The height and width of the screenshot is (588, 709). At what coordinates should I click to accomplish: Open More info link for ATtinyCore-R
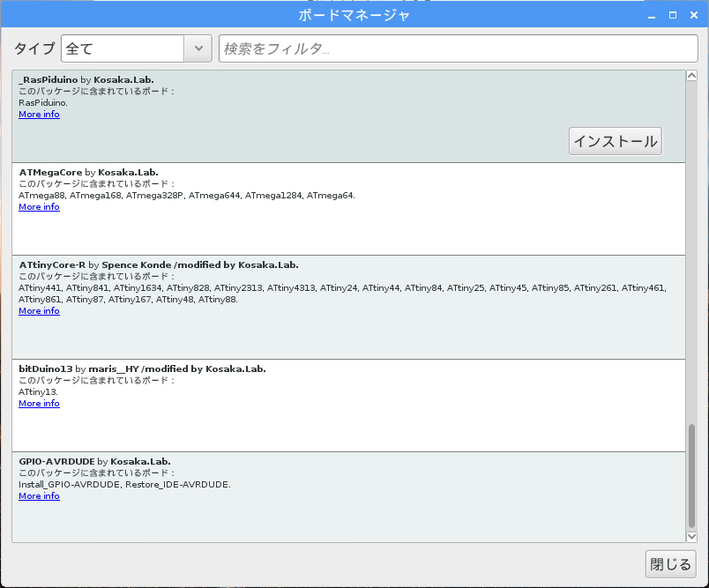coord(39,311)
